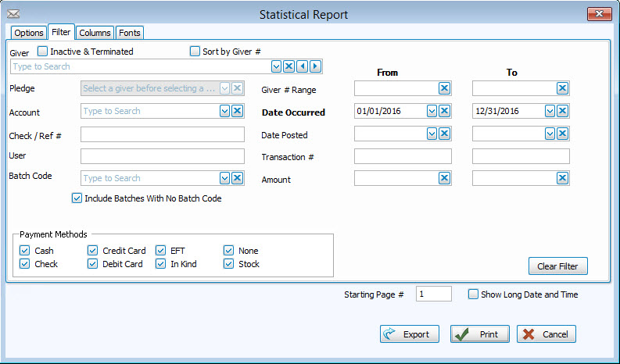Uncheck the Credit Card payment method
This screenshot has width=620, height=364.
pyautogui.click(x=93, y=251)
